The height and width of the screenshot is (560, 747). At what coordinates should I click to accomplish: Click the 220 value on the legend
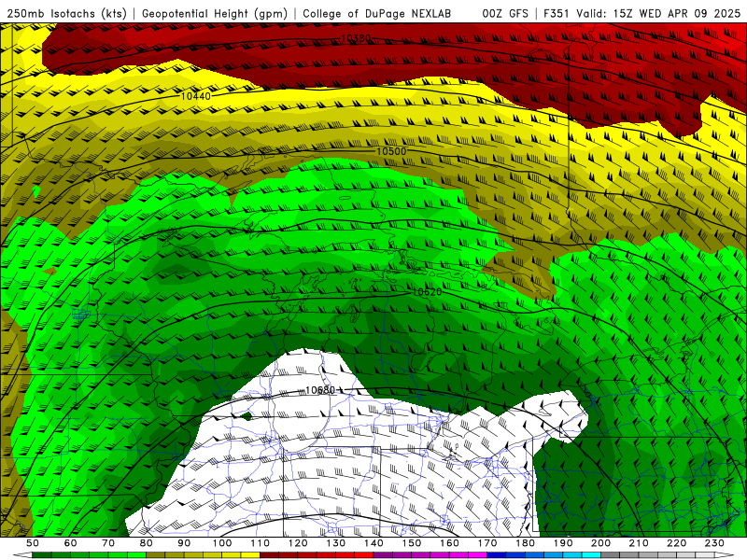(676, 543)
